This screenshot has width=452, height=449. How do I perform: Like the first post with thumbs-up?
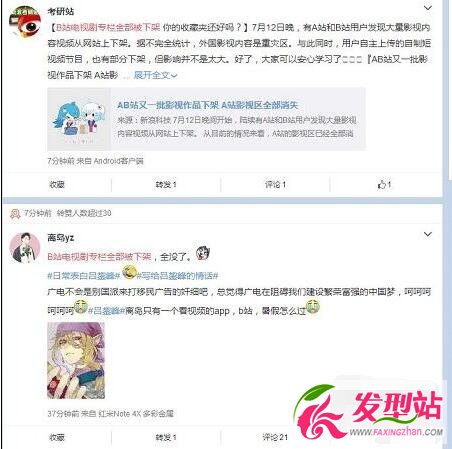[384, 184]
